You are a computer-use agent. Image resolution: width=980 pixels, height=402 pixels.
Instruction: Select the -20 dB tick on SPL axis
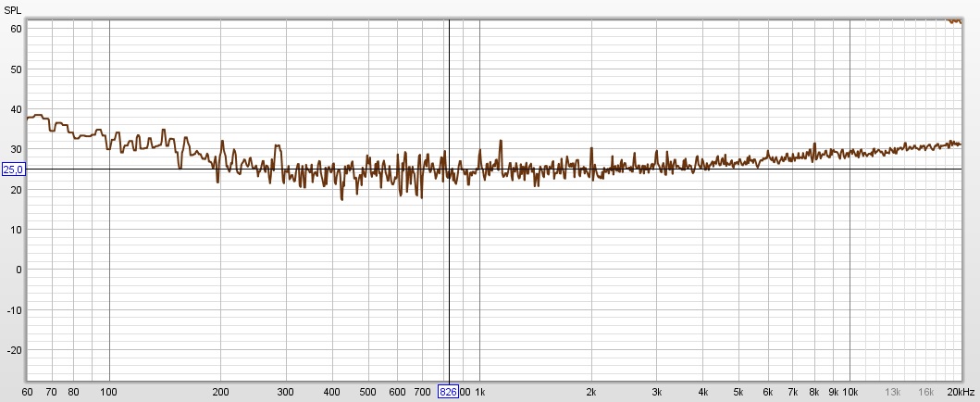(x=15, y=349)
